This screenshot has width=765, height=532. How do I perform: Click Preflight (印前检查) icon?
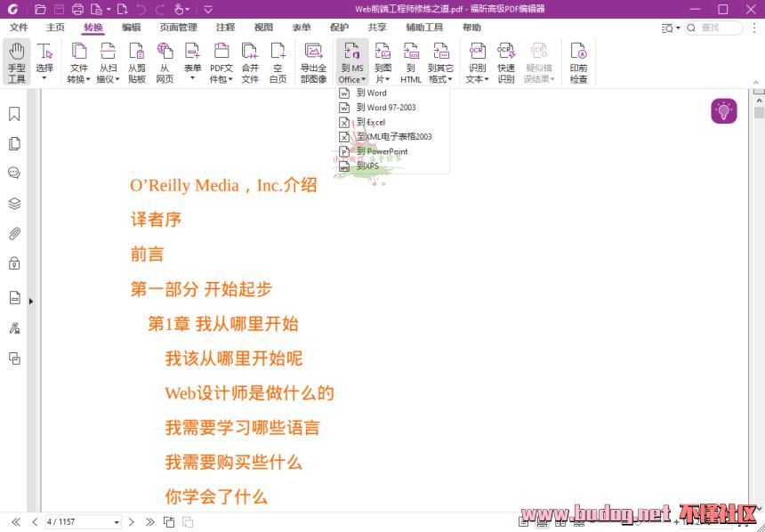click(578, 62)
